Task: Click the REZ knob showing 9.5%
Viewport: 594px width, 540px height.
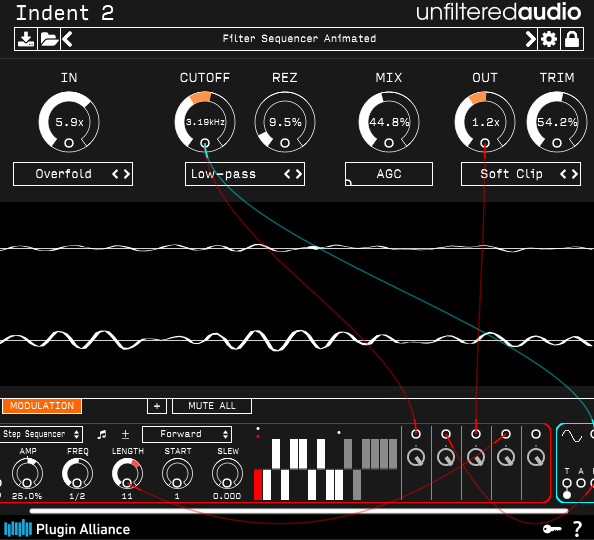Action: click(285, 122)
